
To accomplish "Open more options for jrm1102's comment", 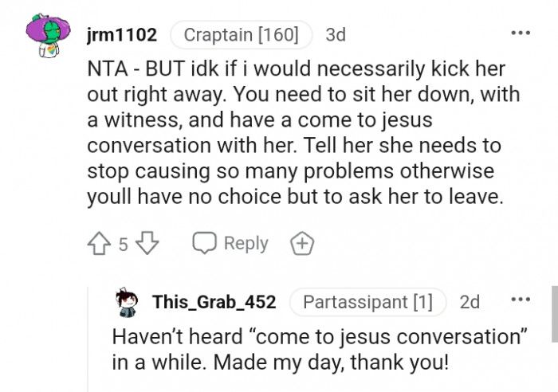I will click(521, 34).
